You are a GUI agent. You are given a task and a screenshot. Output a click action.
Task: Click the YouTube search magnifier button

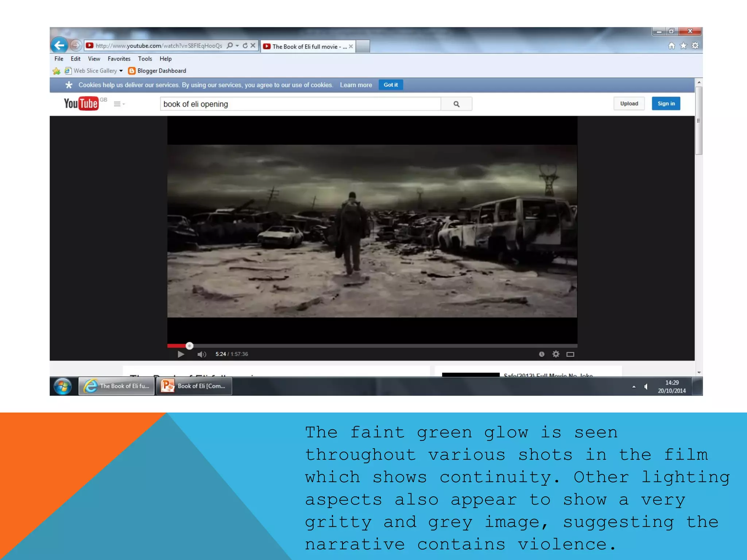456,104
